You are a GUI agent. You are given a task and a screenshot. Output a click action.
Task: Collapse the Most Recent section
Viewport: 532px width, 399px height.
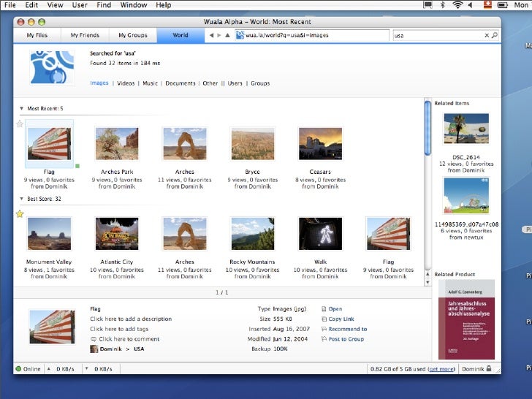21,109
